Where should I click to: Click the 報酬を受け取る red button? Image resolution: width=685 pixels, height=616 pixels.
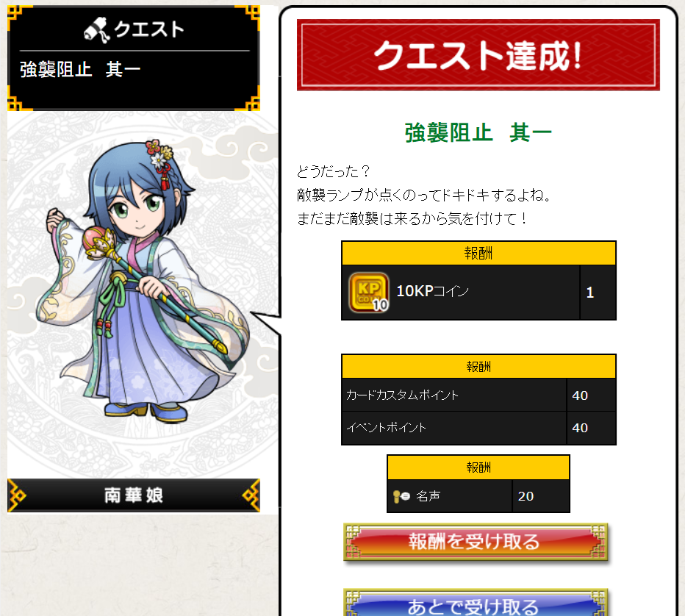(x=476, y=542)
